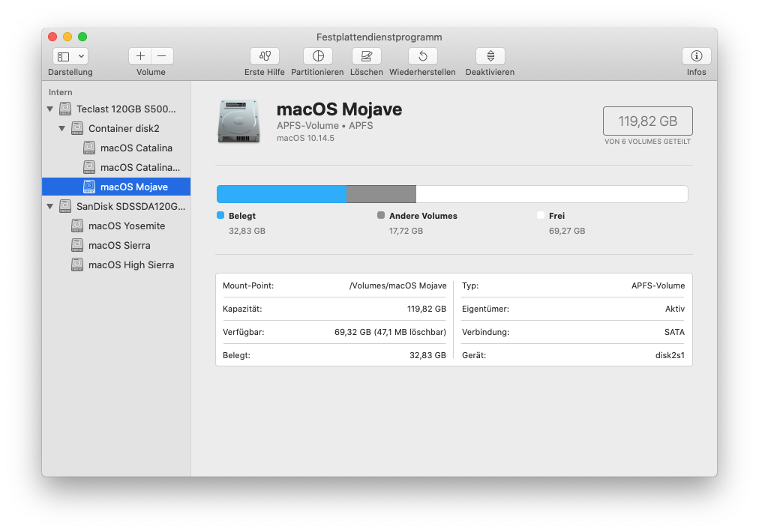Click the Eigentümer value Aktiv
The image size is (759, 532).
pyautogui.click(x=675, y=309)
